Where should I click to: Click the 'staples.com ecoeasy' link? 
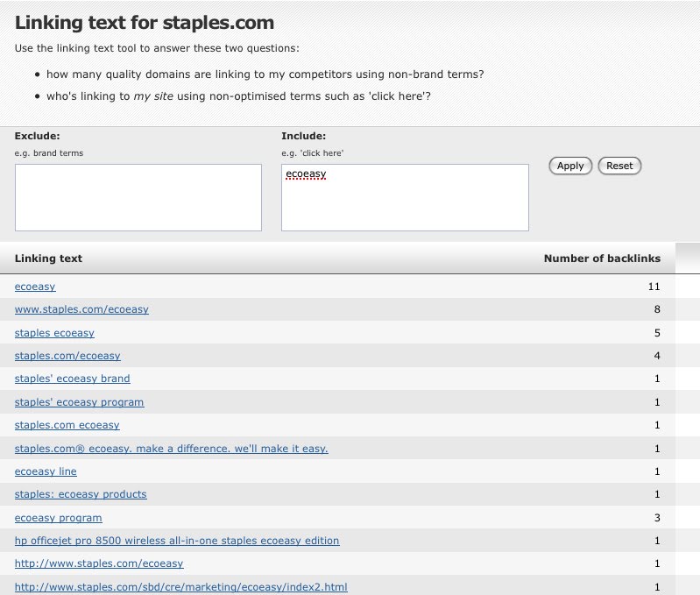click(x=67, y=425)
